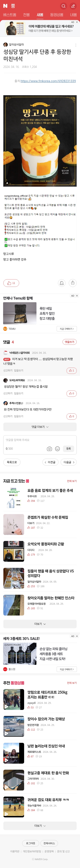
Task: Expand trending list with 더보기 under 한혜진 post
Action: click(x=40, y=624)
